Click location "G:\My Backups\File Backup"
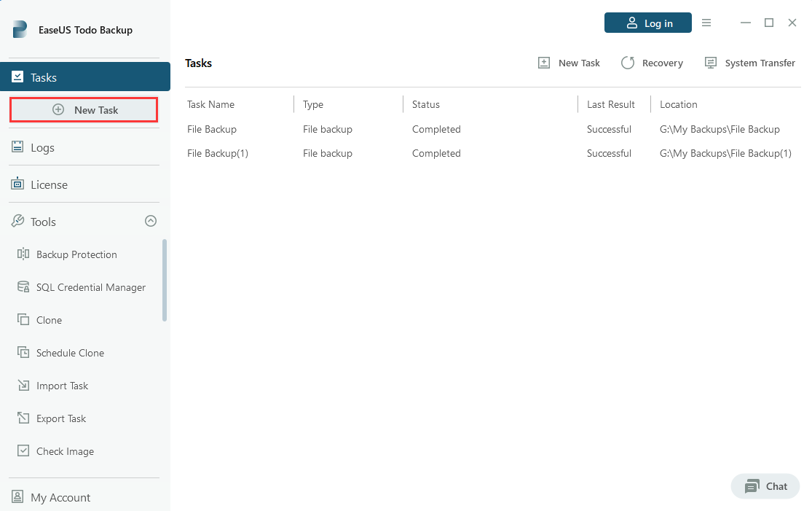 pyautogui.click(x=720, y=129)
